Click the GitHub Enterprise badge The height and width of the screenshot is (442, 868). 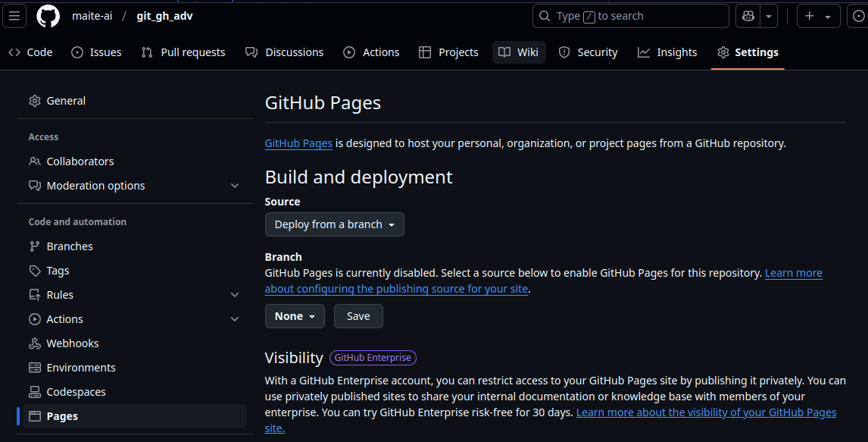pyautogui.click(x=373, y=358)
